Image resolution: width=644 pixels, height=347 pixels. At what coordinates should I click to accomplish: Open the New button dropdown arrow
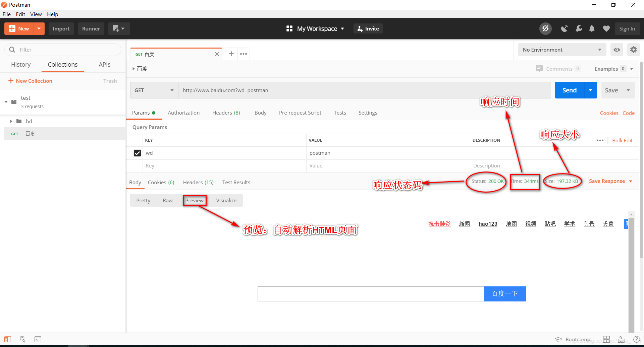(x=39, y=29)
